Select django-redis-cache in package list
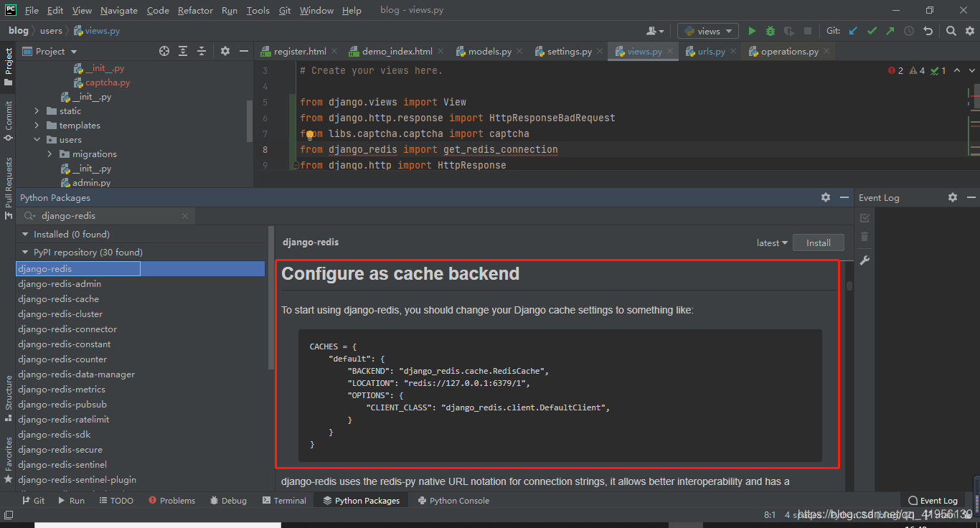Screen dimensions: 980x528 click(59, 299)
